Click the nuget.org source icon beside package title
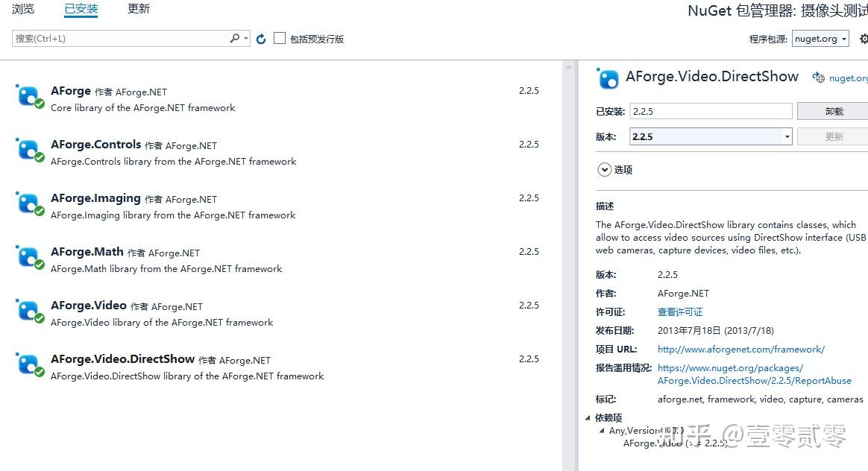The image size is (868, 471). pos(821,77)
